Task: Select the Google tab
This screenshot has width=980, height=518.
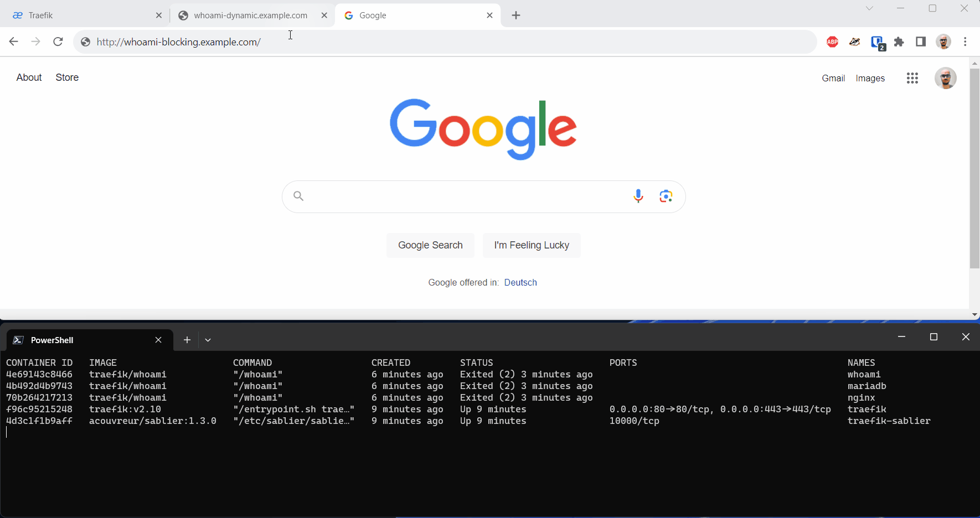Action: click(x=417, y=15)
